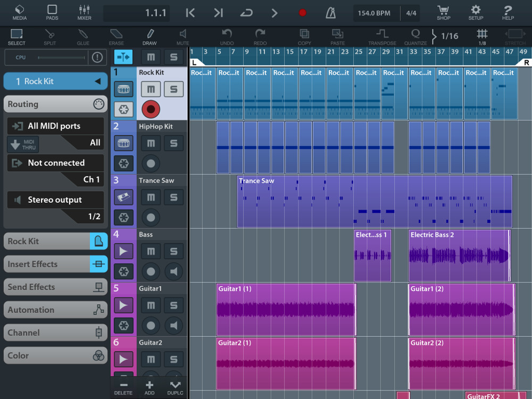Open the Color section
The image size is (532, 399).
(x=55, y=355)
